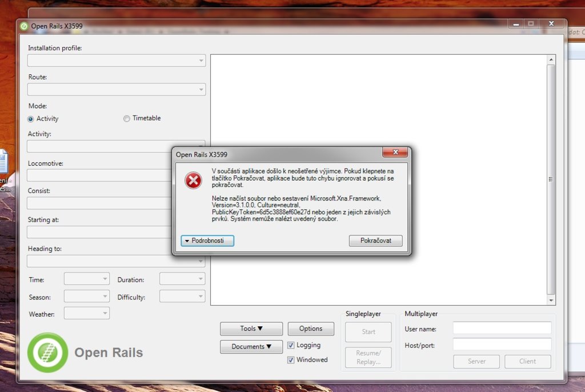The image size is (585, 392).
Task: Select the Activity mode radio button
Action: click(x=31, y=119)
